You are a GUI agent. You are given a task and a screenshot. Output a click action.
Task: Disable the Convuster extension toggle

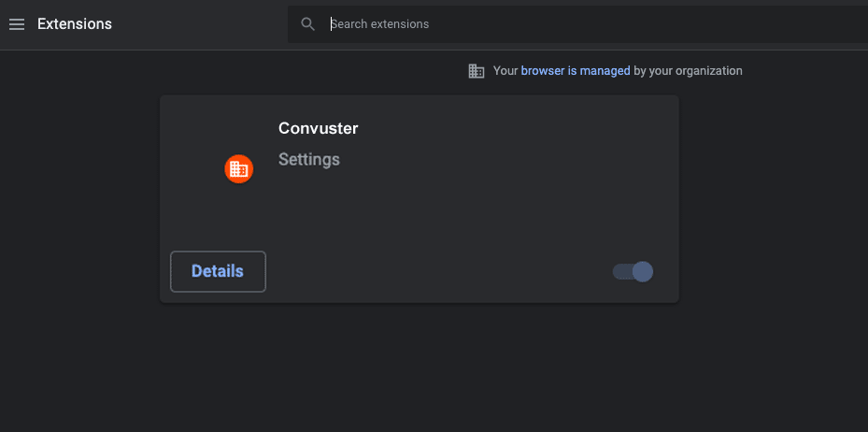click(633, 271)
